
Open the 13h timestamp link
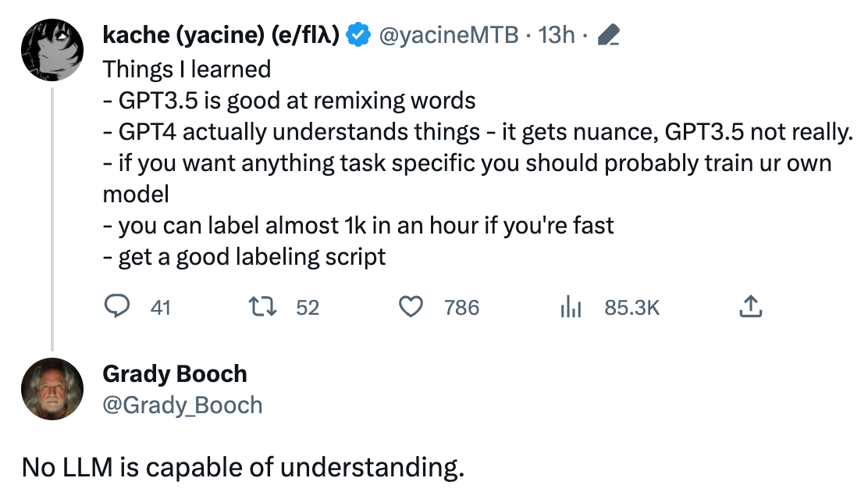557,35
